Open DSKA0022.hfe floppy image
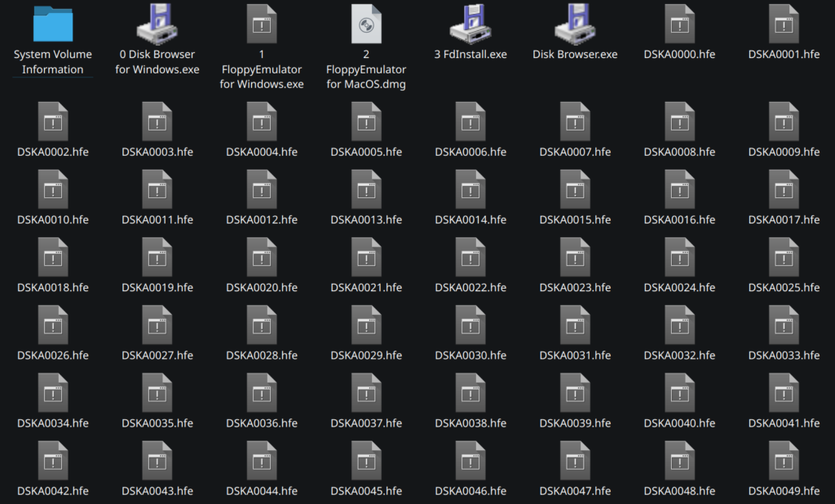 (x=470, y=257)
